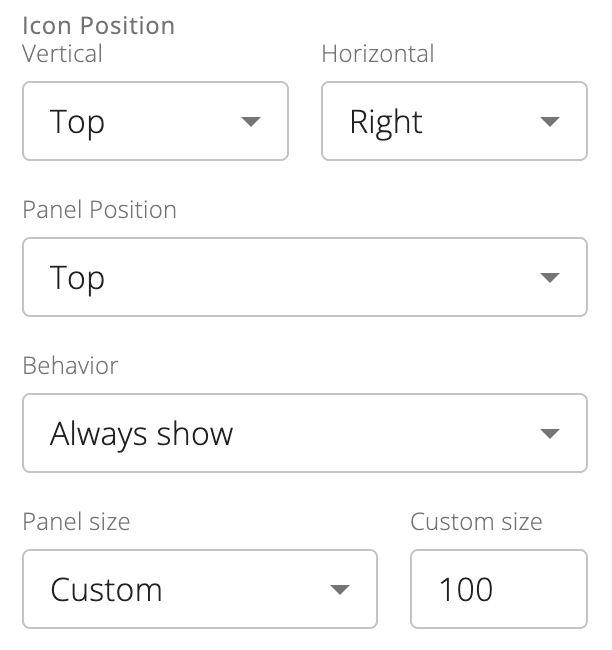
Task: Click the Panel size label
Action: coord(76,522)
